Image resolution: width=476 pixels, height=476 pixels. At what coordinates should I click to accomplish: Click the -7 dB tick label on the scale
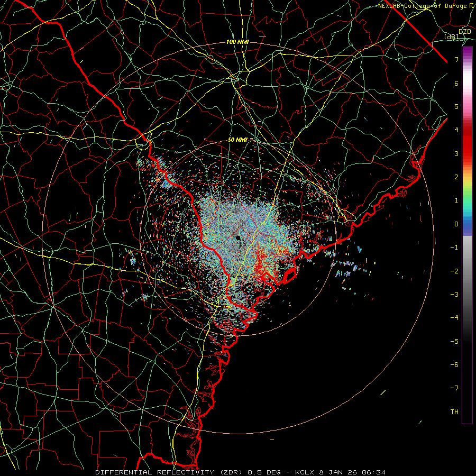pyautogui.click(x=454, y=388)
